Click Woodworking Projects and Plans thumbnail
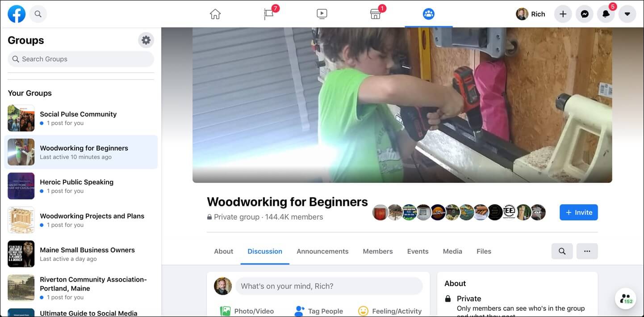Image resolution: width=644 pixels, height=317 pixels. (21, 220)
